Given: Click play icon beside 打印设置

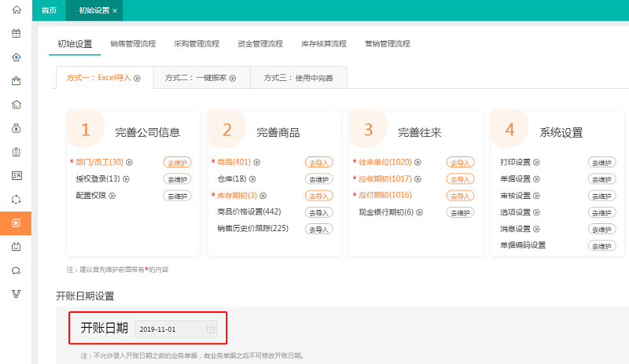Looking at the screenshot, I should (x=537, y=163).
